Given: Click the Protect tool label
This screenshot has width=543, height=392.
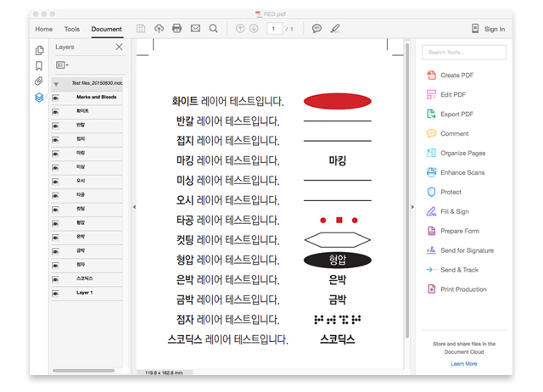Looking at the screenshot, I should [451, 192].
